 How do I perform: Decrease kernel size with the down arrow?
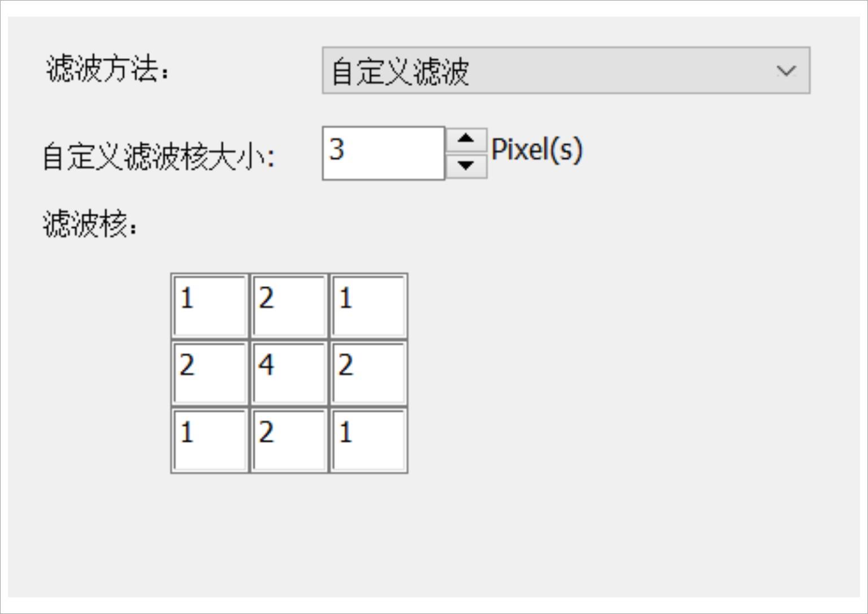point(466,166)
